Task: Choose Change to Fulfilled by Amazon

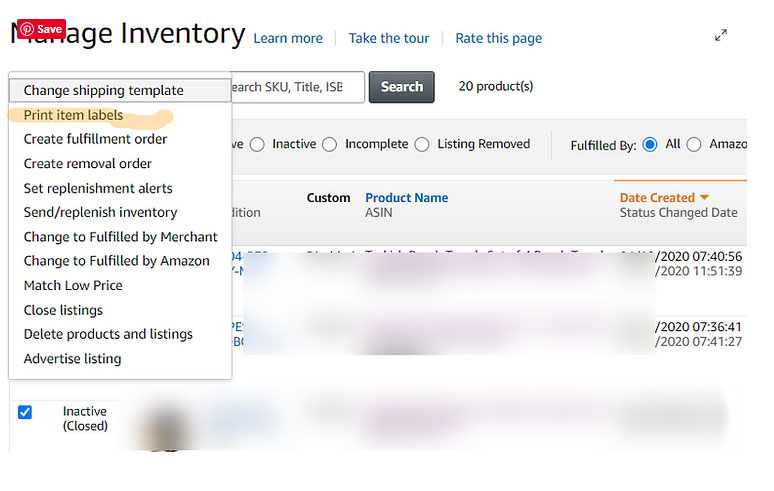Action: [x=116, y=261]
